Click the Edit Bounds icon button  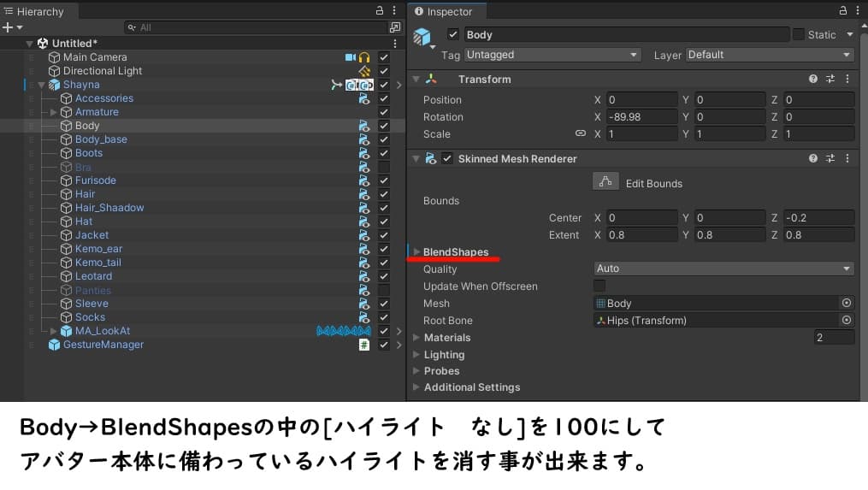click(x=605, y=182)
